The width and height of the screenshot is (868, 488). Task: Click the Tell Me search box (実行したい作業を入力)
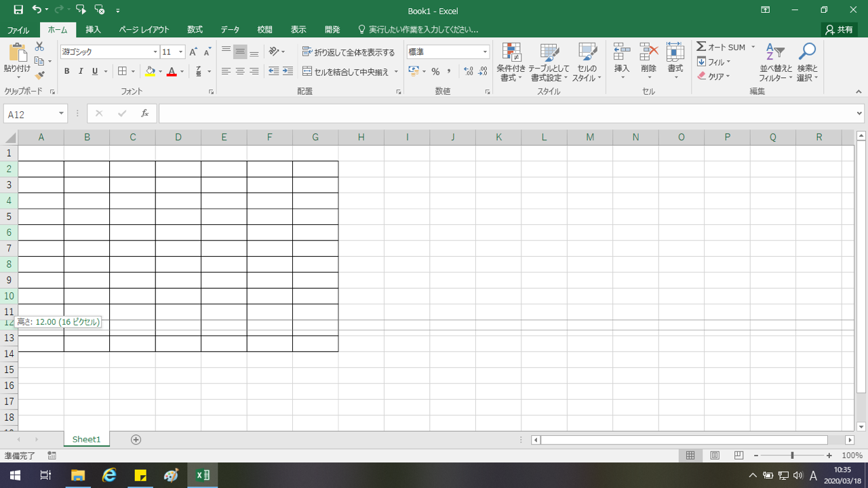click(x=418, y=30)
